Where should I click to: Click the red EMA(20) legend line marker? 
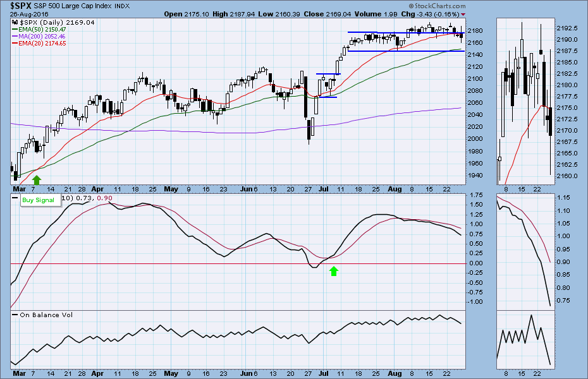click(x=15, y=43)
